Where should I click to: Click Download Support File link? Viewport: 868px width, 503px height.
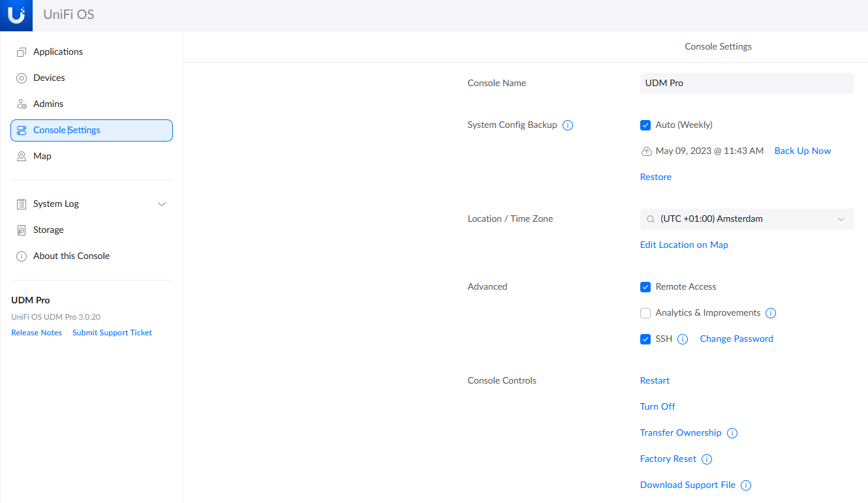(x=688, y=485)
